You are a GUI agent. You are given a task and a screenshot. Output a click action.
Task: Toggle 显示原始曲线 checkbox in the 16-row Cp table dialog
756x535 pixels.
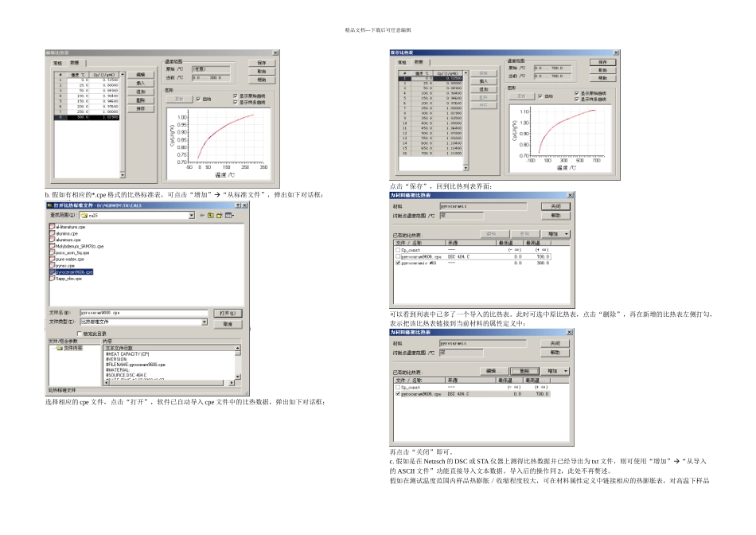point(577,93)
